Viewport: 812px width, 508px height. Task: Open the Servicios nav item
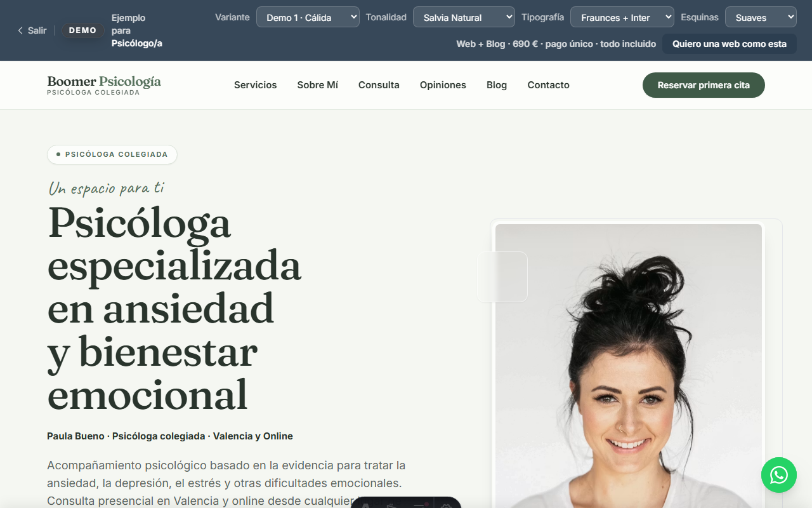point(256,85)
